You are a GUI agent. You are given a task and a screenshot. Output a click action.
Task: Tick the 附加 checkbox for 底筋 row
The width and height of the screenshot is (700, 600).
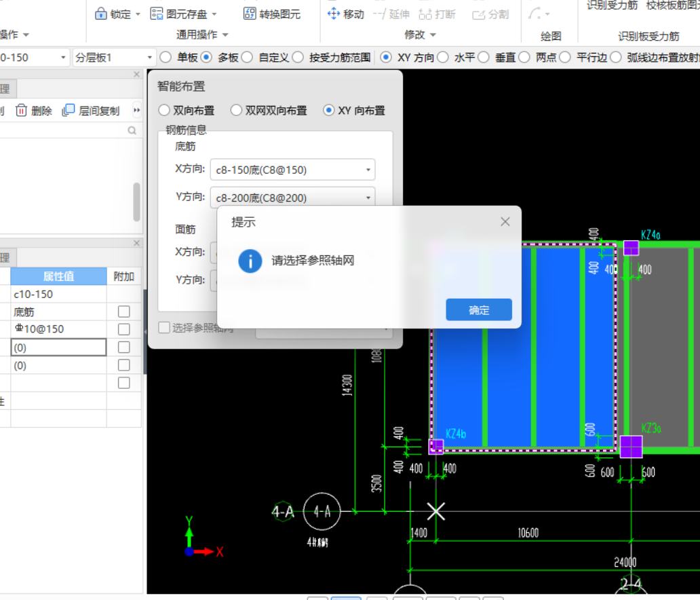(123, 312)
